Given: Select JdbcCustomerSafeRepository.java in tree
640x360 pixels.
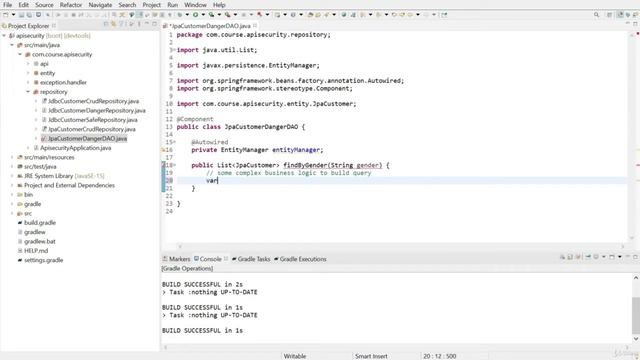Looking at the screenshot, I should click(x=93, y=120).
